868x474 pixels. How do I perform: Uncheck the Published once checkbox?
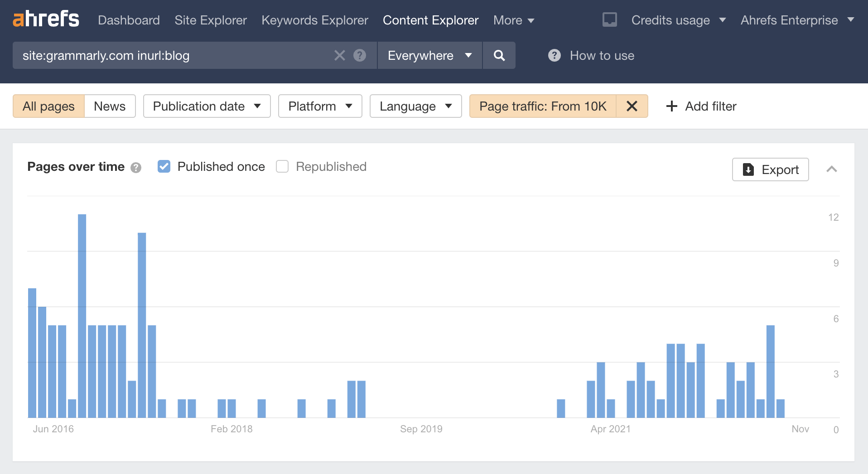pos(164,166)
